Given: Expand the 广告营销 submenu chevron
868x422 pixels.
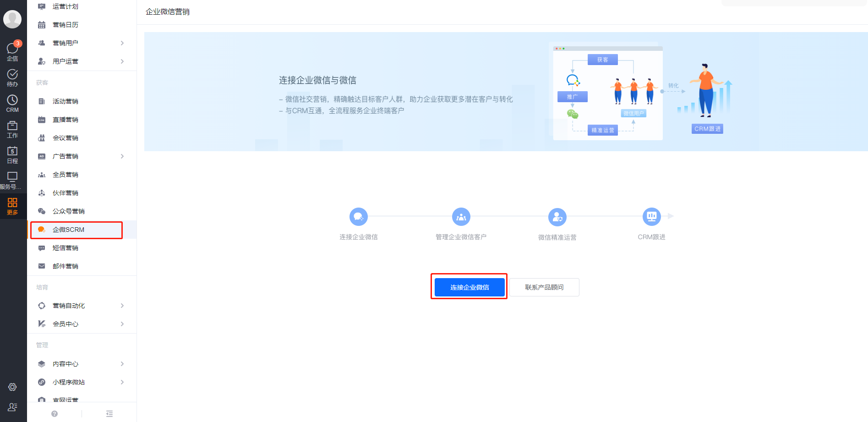Looking at the screenshot, I should click(122, 156).
